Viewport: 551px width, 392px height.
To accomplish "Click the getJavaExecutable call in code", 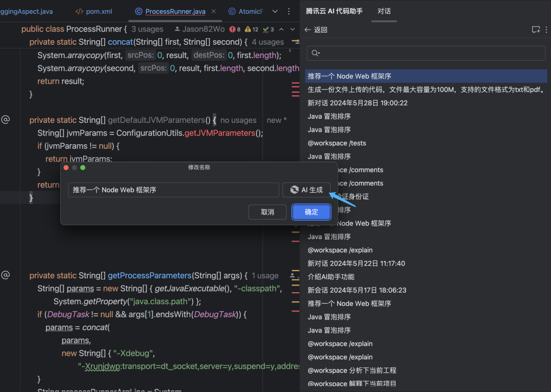I will coord(189,289).
